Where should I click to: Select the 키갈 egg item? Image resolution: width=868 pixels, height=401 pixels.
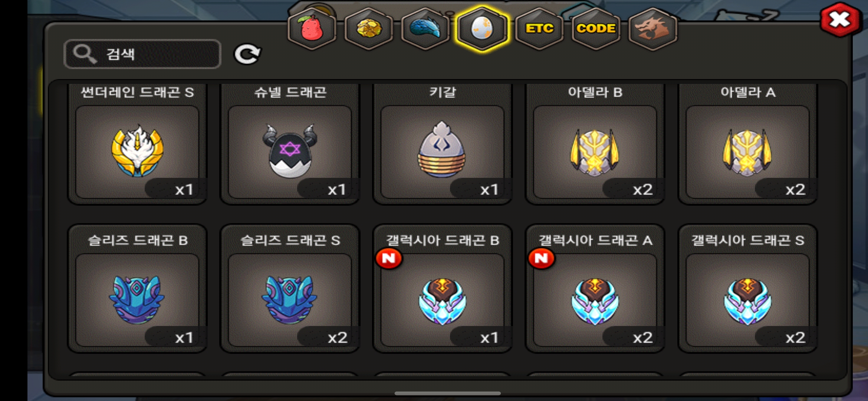(443, 144)
